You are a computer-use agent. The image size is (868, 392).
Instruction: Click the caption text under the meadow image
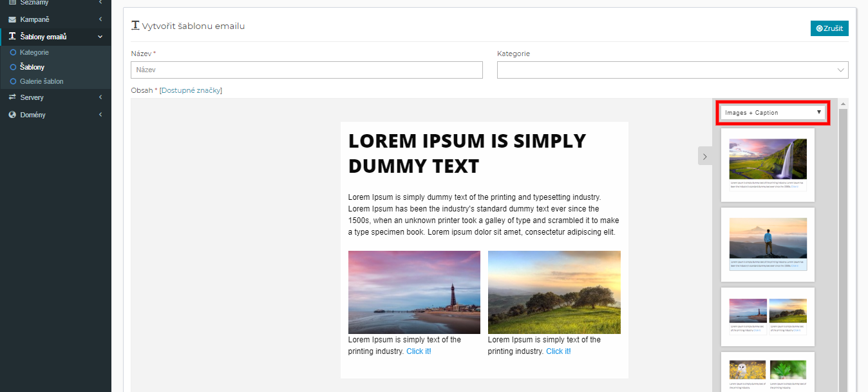click(x=545, y=346)
